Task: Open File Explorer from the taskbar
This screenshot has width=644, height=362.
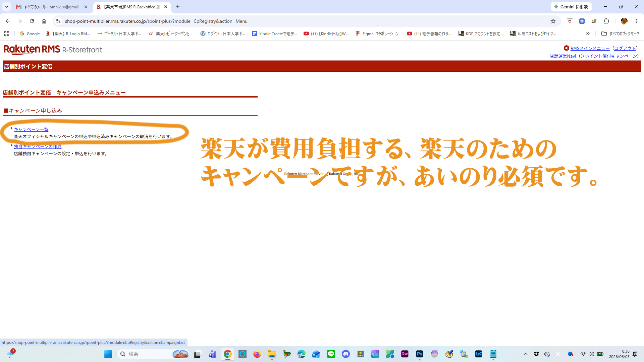Action: click(272, 354)
